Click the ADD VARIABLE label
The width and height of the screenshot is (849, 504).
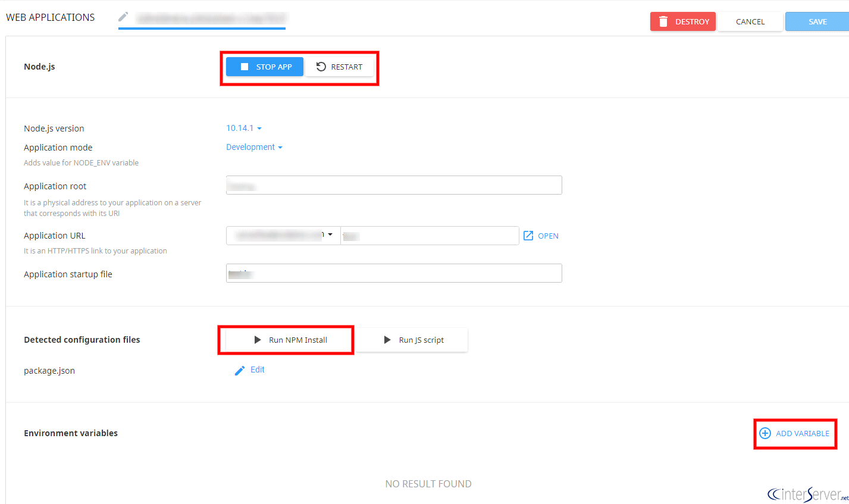803,433
